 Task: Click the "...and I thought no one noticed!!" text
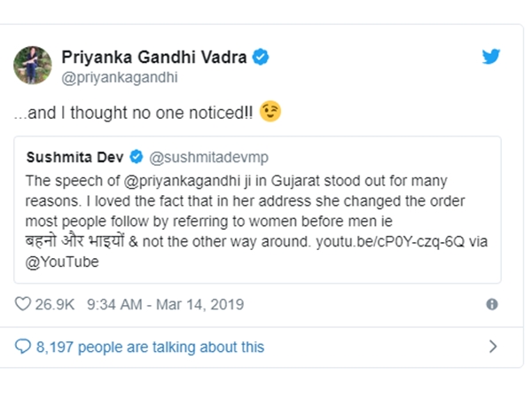(x=133, y=113)
